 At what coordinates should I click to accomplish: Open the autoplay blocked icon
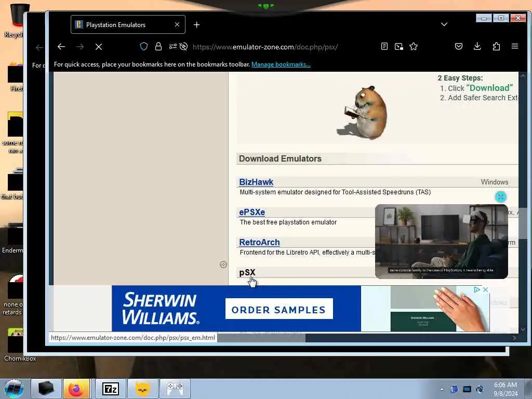(183, 46)
